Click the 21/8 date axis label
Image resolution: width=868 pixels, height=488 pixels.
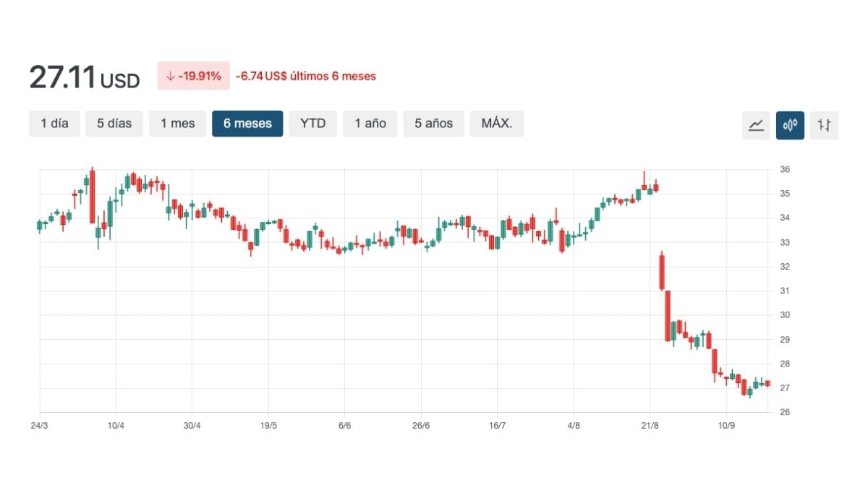coord(650,425)
